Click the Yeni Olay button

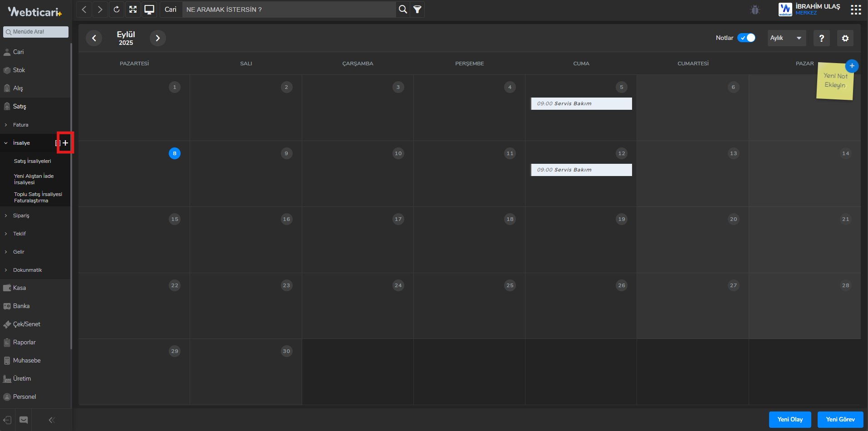click(790, 419)
